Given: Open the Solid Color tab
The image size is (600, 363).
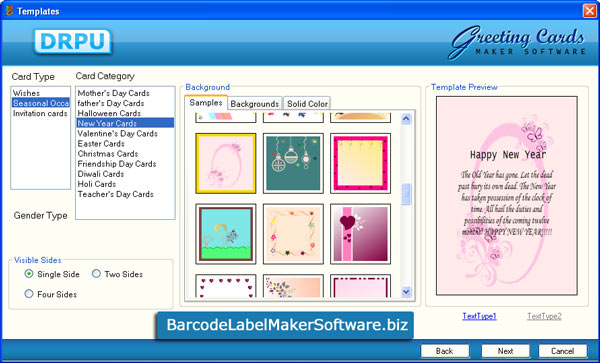Looking at the screenshot, I should coord(307,104).
